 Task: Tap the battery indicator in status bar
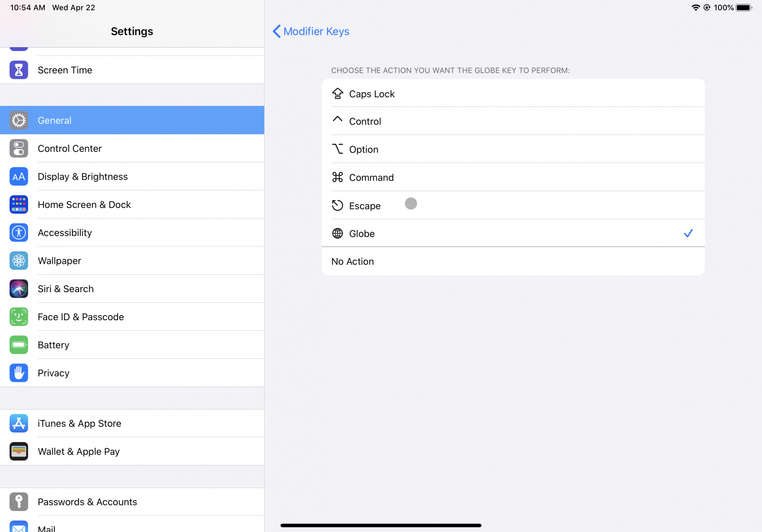point(744,8)
